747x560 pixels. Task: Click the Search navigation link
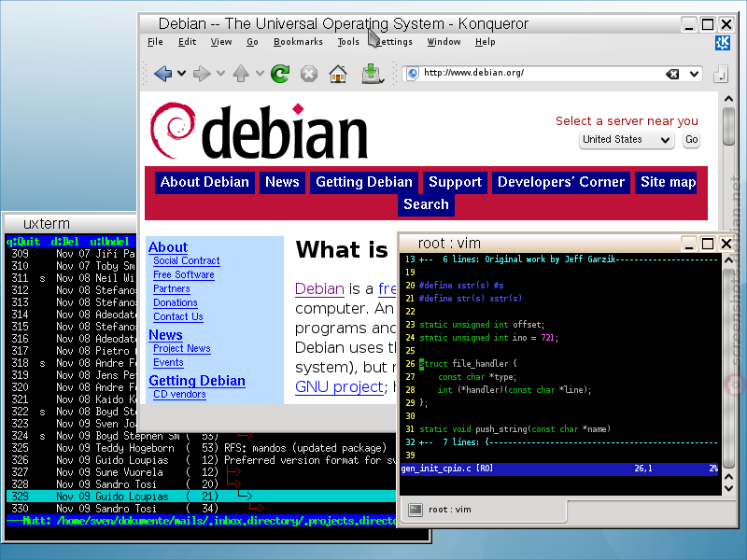(x=426, y=204)
